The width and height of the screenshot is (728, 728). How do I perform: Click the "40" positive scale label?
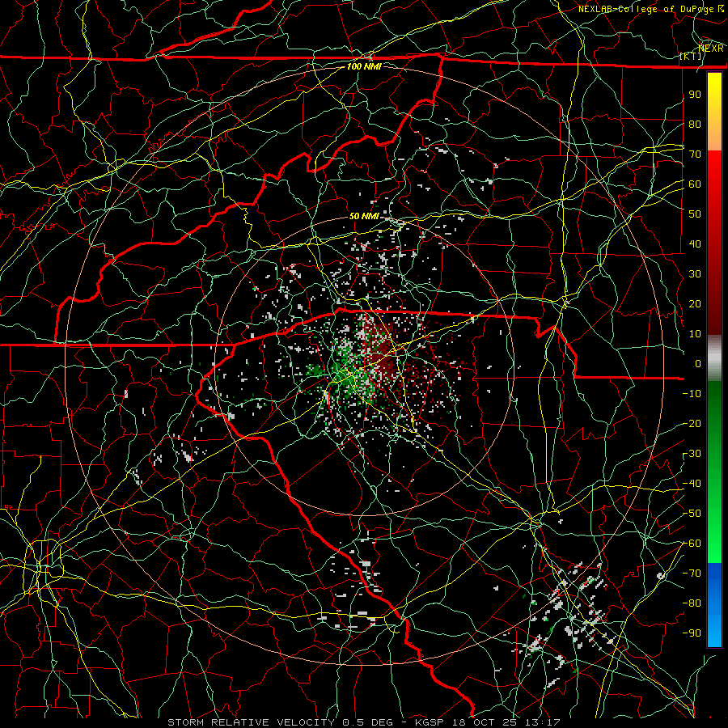point(695,243)
